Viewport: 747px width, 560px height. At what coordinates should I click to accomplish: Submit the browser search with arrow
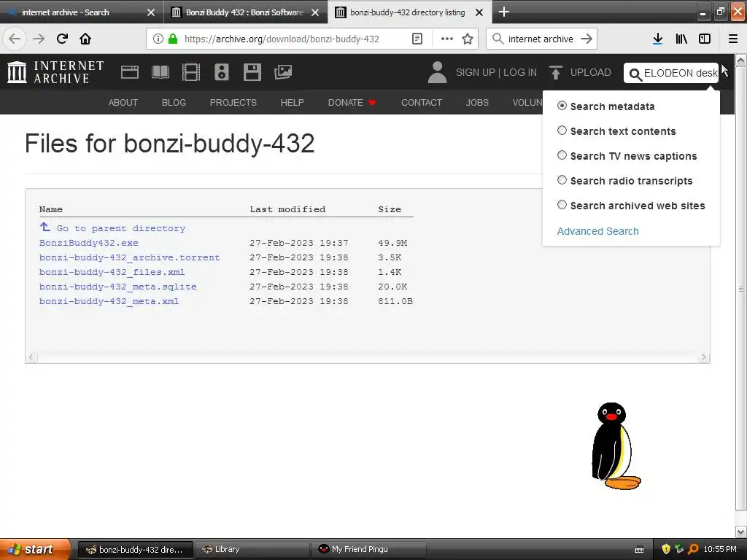587,39
